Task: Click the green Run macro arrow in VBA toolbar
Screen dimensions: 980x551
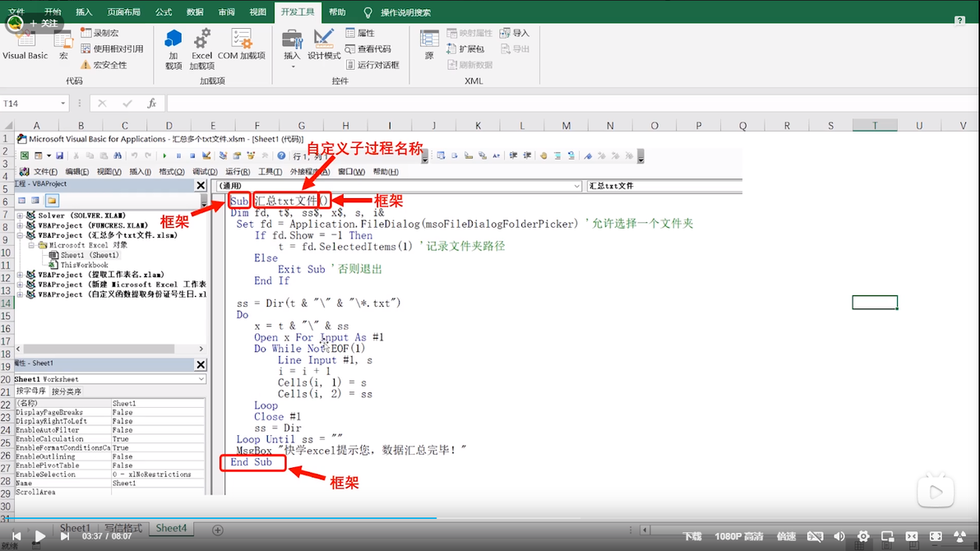Action: (164, 155)
